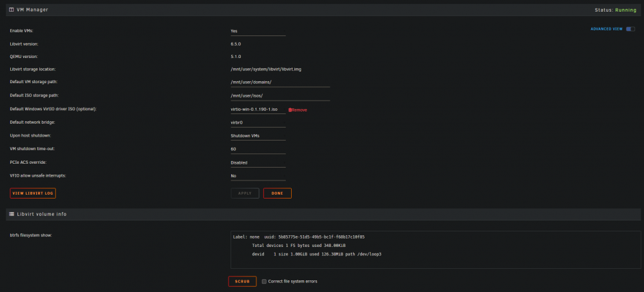Open VFIO allow unsafe interrupts dropdown
The width and height of the screenshot is (644, 292).
click(x=258, y=176)
